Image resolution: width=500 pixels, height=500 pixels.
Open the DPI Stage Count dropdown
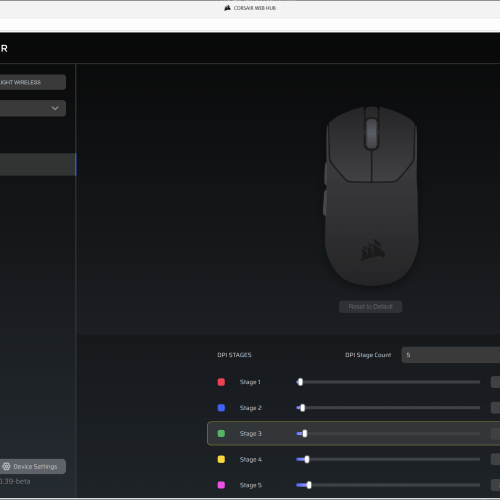[451, 355]
